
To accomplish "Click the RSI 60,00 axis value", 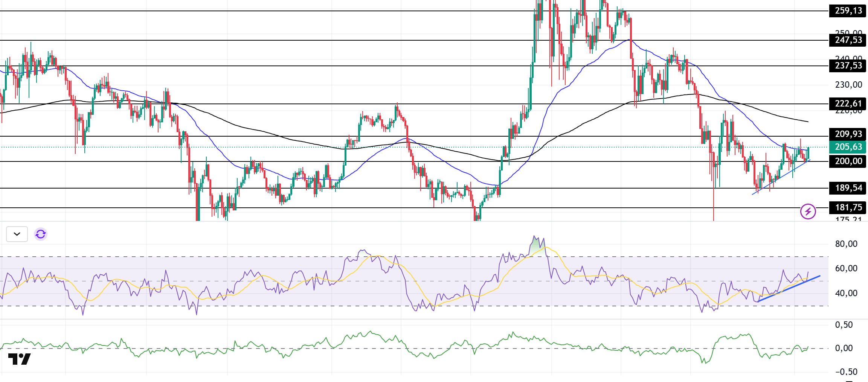I will click(846, 269).
